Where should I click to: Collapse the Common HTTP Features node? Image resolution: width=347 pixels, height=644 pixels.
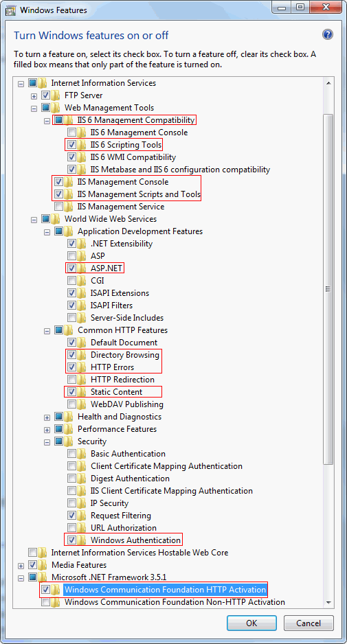[47, 330]
